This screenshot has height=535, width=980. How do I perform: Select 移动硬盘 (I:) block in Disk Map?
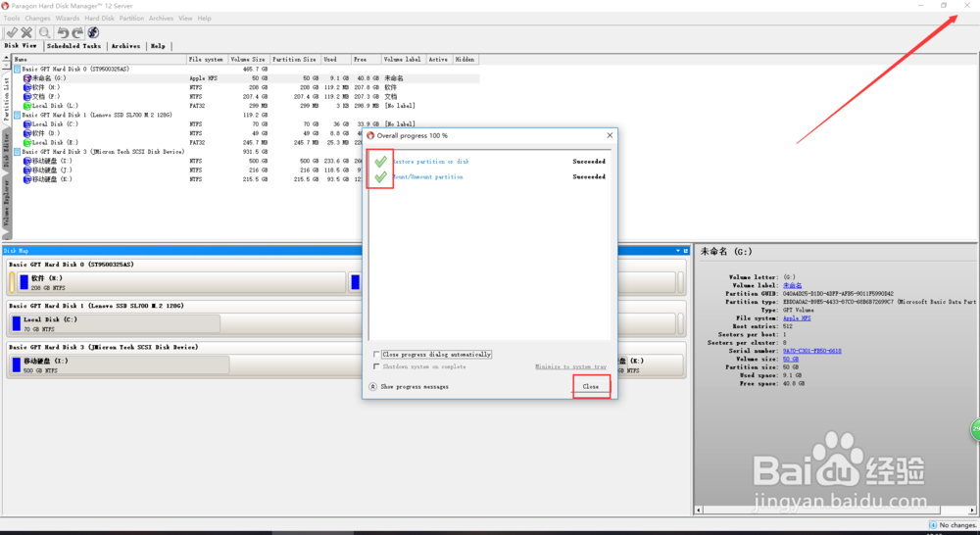[x=120, y=365]
